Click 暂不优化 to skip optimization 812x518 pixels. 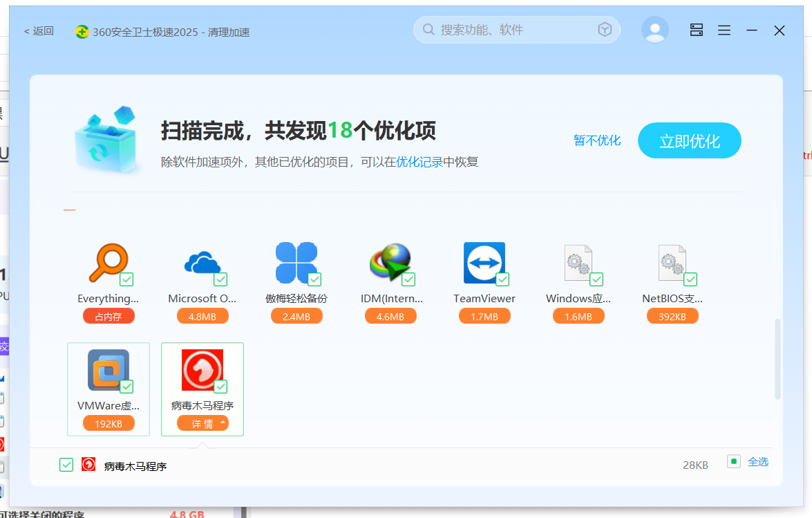click(597, 140)
